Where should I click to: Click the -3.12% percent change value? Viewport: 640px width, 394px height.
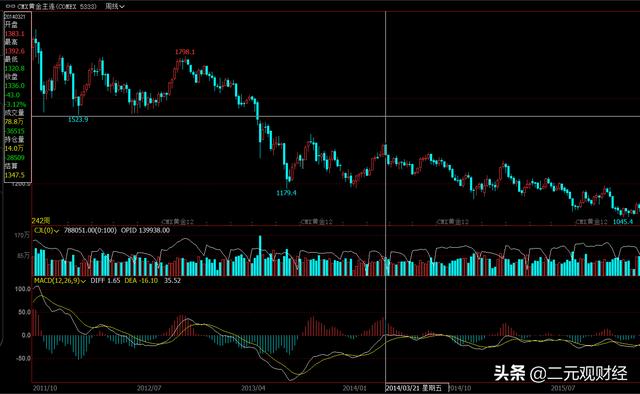pyautogui.click(x=15, y=105)
